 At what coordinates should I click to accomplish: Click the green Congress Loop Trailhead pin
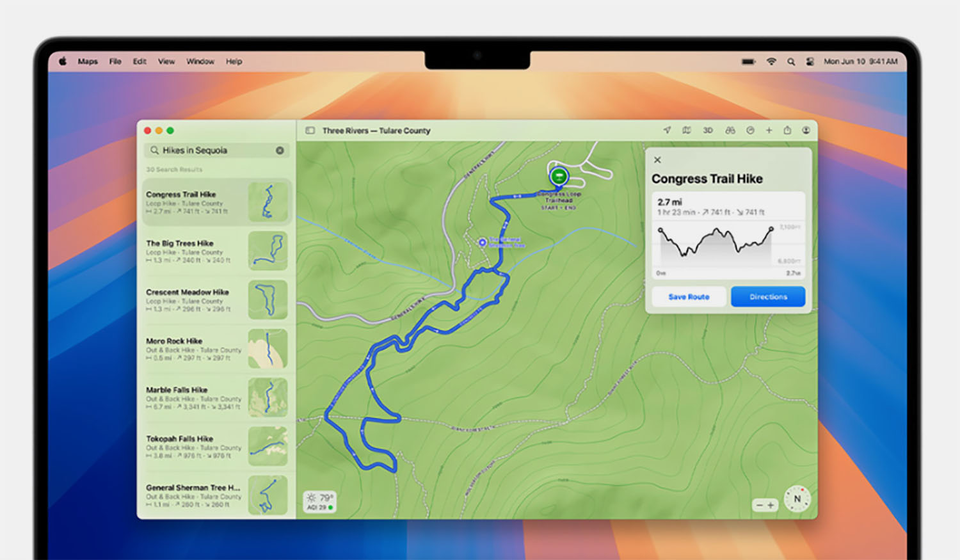click(559, 175)
